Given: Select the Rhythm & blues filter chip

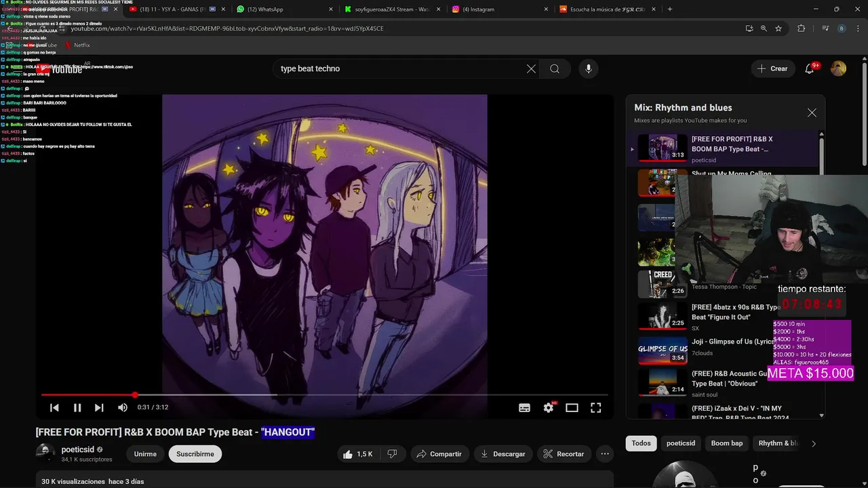Looking at the screenshot, I should point(778,443).
